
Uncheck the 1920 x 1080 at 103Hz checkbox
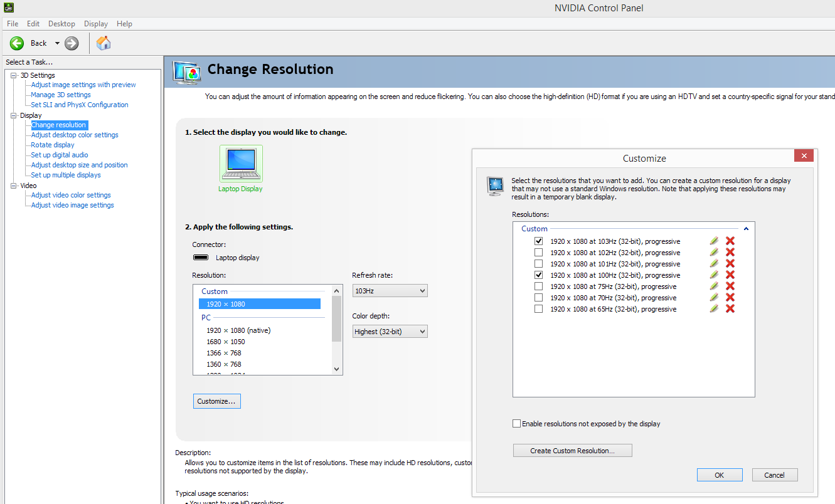pyautogui.click(x=538, y=241)
